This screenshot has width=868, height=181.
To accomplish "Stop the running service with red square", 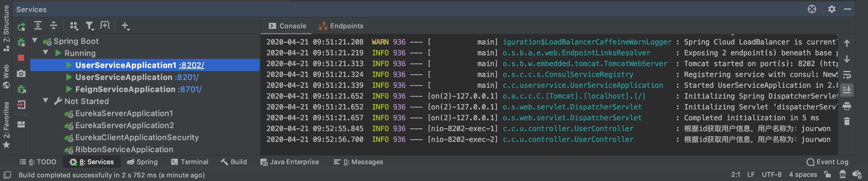I will [21, 58].
